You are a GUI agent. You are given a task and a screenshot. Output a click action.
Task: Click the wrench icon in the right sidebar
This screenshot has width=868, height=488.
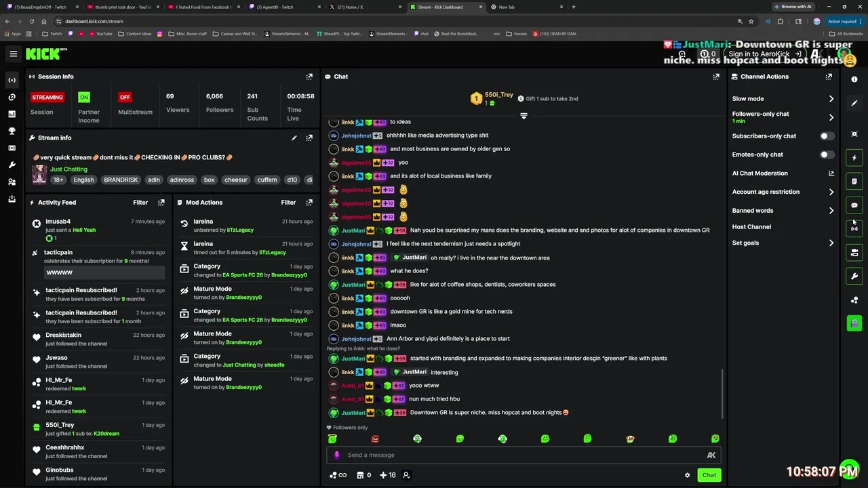[x=854, y=277]
